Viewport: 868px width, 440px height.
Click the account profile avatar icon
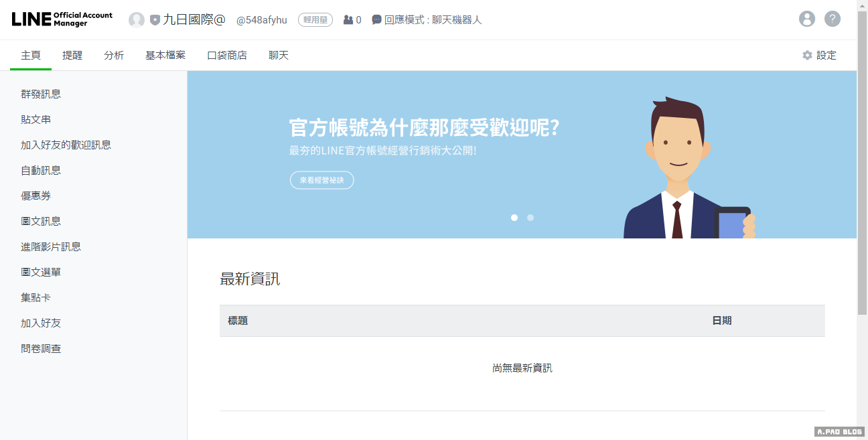(x=137, y=20)
